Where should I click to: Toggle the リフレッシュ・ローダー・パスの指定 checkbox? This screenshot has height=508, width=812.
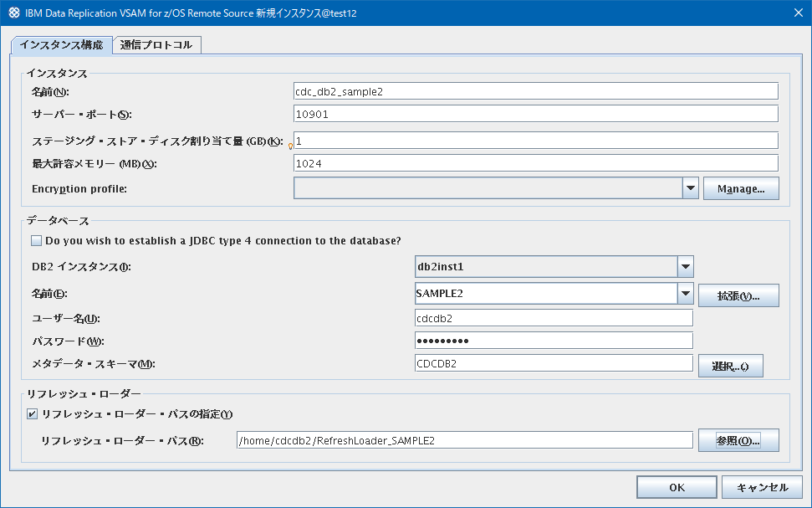pos(32,413)
